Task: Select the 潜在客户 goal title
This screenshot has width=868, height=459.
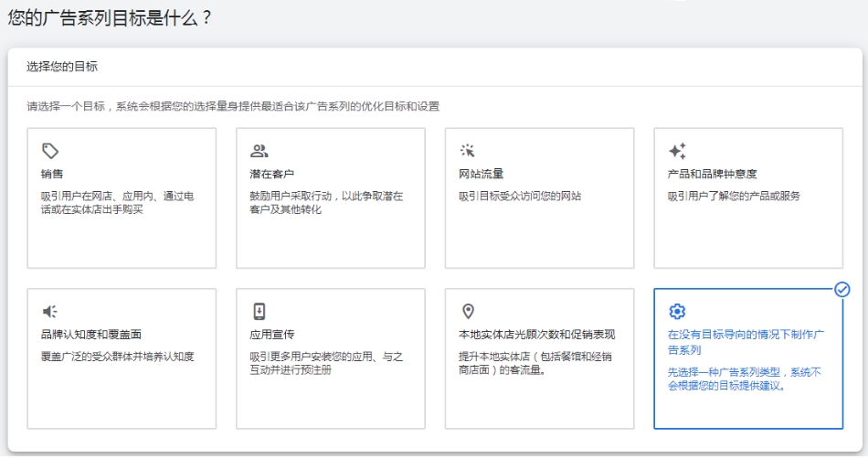Action: point(271,174)
